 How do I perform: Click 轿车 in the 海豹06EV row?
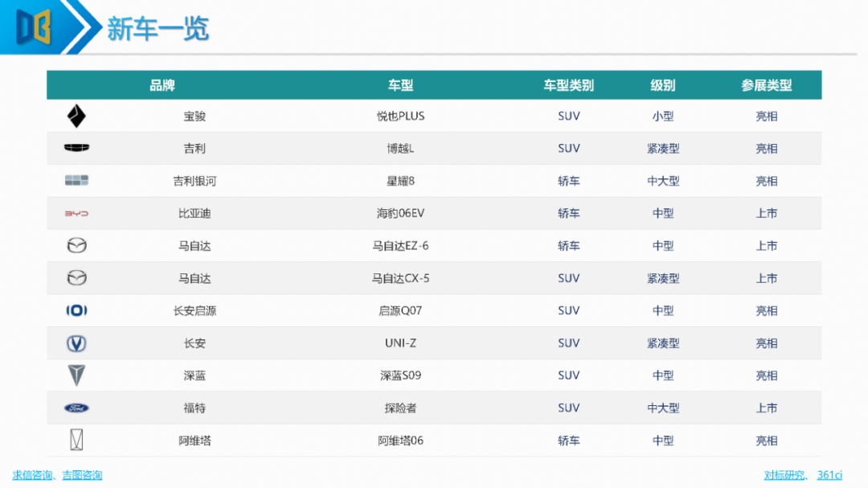[x=568, y=213]
